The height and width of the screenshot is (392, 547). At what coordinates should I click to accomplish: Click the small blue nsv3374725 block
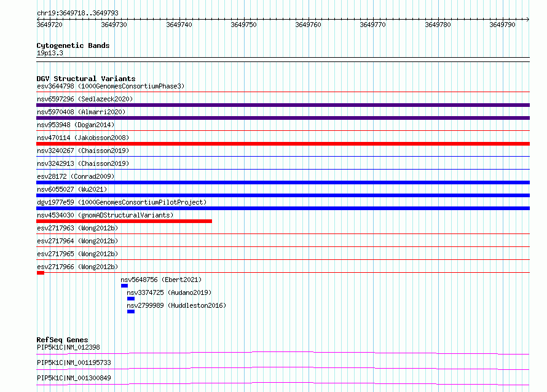pyautogui.click(x=131, y=299)
